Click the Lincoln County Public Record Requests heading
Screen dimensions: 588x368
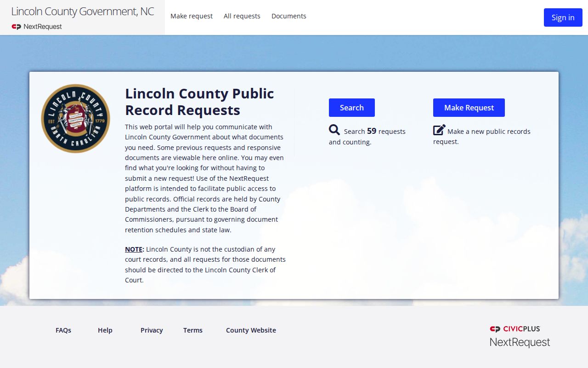pos(200,102)
